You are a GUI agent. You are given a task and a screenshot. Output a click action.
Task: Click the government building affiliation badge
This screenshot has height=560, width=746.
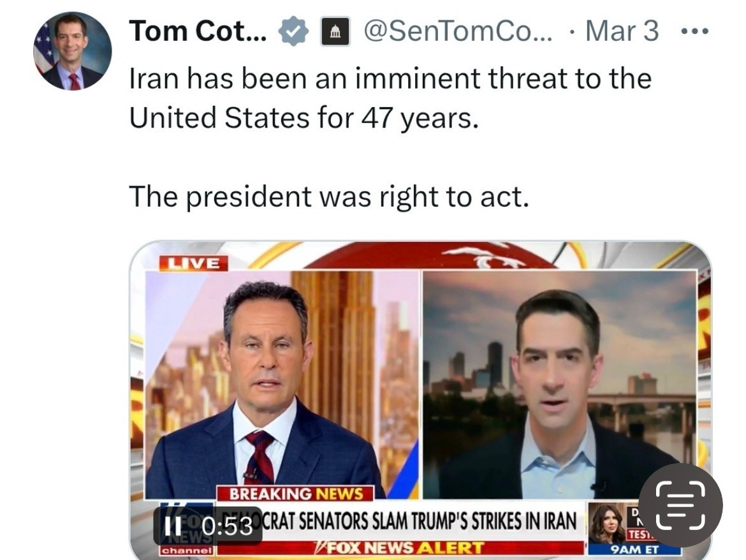335,31
